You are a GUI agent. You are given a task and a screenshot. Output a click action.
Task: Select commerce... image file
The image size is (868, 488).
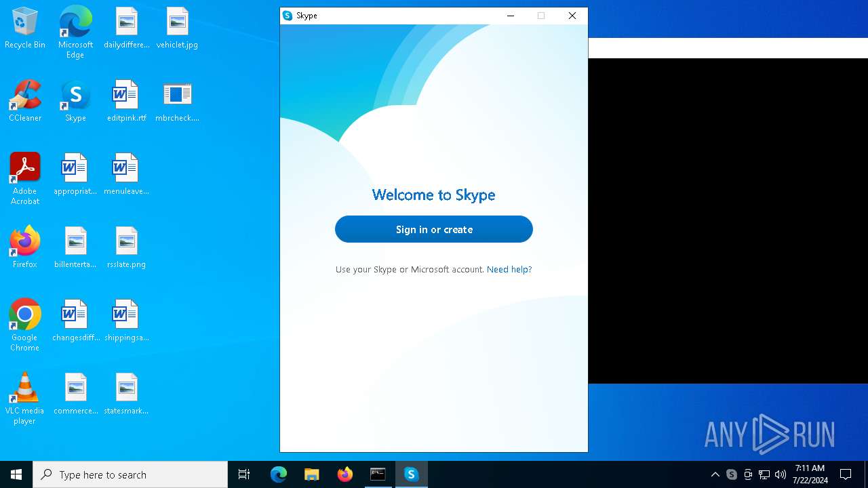coord(75,394)
